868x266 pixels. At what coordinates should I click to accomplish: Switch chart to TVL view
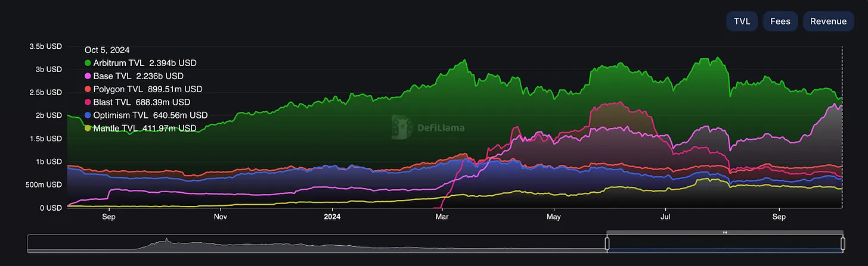point(742,21)
